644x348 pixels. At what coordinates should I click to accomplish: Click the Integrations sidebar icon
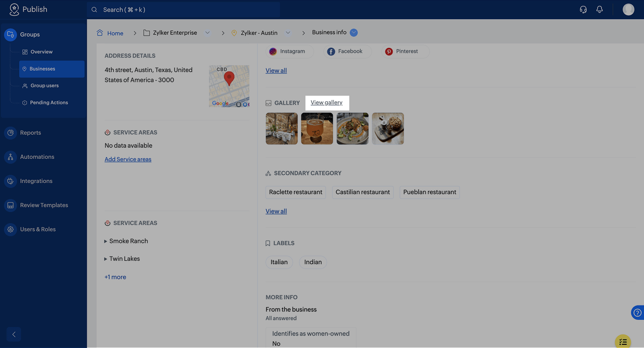[10, 181]
